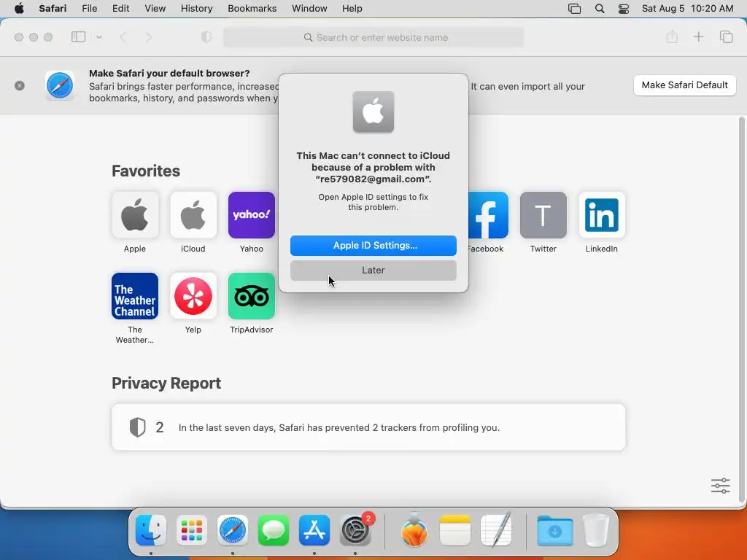The width and height of the screenshot is (747, 560).
Task: Open Messages from the Dock
Action: [x=274, y=530]
